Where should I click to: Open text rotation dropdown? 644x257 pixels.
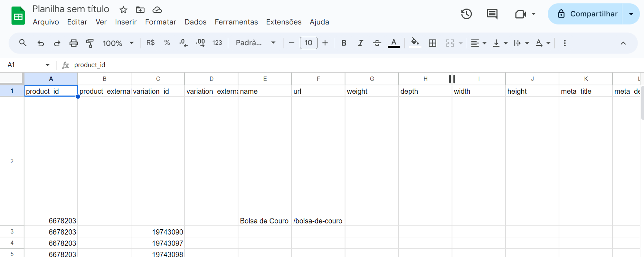[543, 43]
